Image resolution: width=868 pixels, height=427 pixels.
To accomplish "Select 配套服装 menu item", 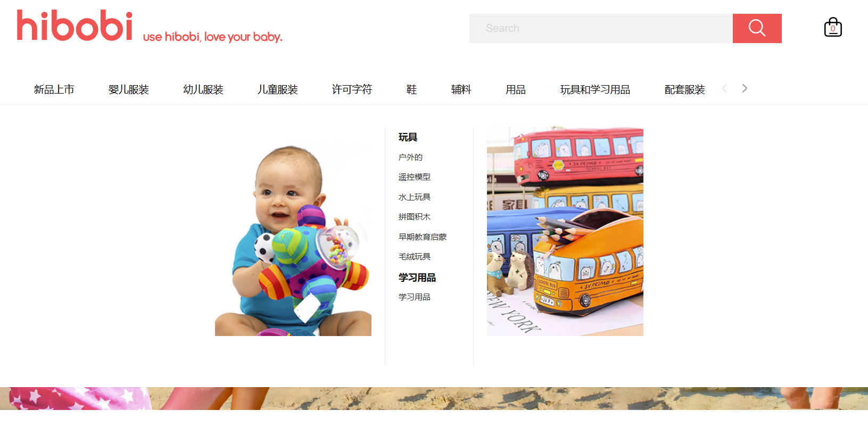I will (685, 89).
